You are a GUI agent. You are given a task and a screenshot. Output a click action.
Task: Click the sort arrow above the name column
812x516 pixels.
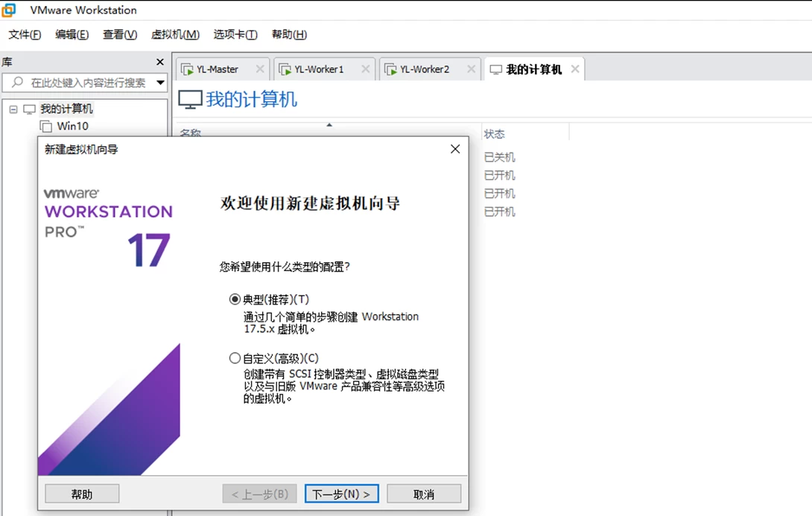click(x=329, y=125)
